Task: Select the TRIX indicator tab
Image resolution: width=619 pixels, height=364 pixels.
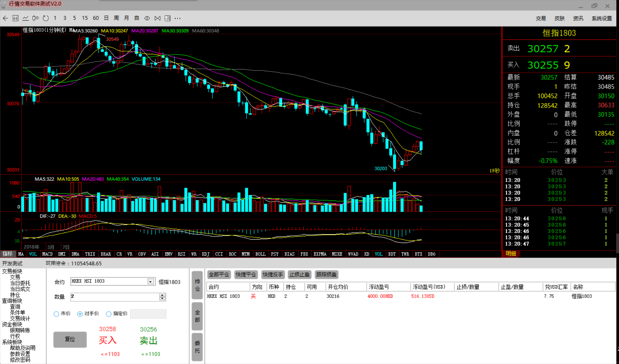Action: [90, 254]
